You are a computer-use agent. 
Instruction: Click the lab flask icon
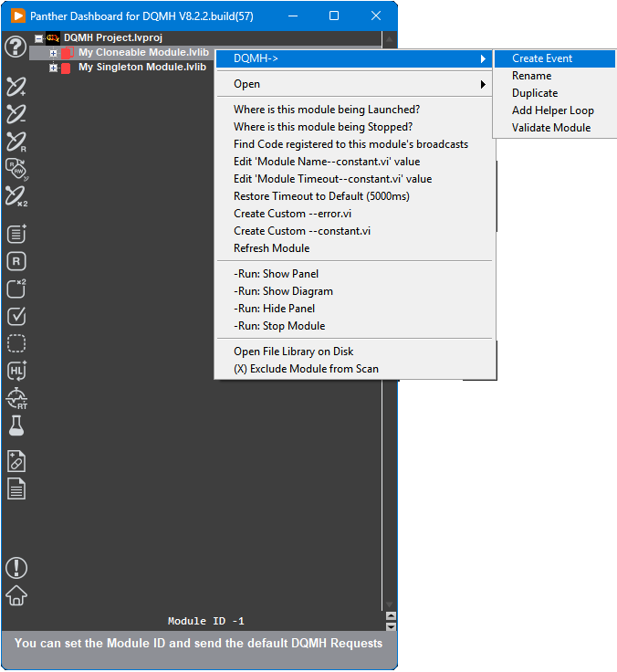16,425
